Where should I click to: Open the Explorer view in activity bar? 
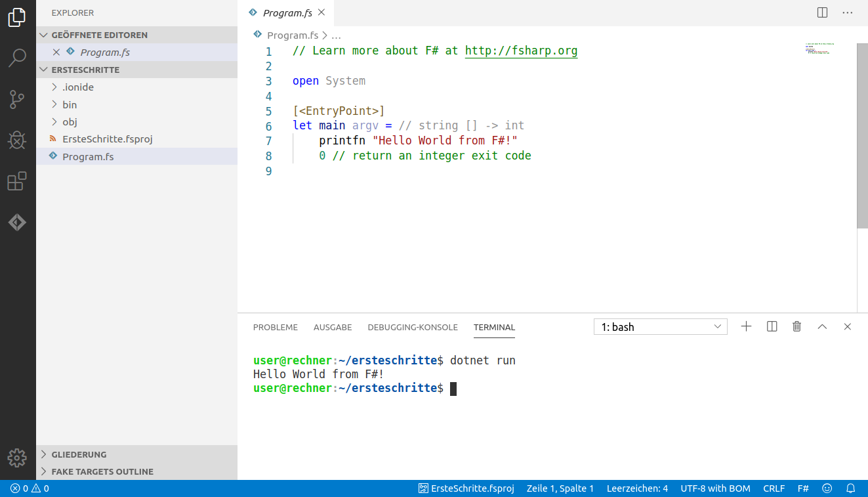coord(17,18)
